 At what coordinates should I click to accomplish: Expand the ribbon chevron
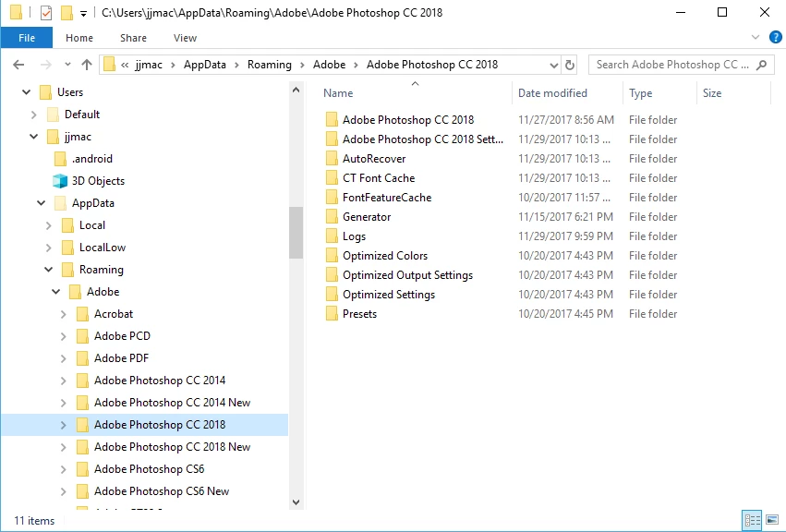(756, 37)
